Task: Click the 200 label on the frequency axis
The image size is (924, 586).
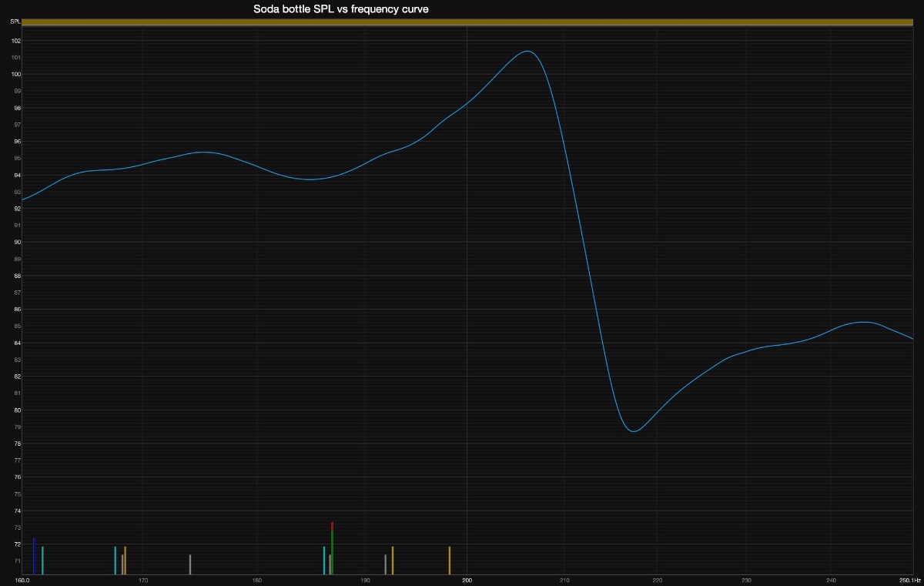Action: pyautogui.click(x=467, y=580)
